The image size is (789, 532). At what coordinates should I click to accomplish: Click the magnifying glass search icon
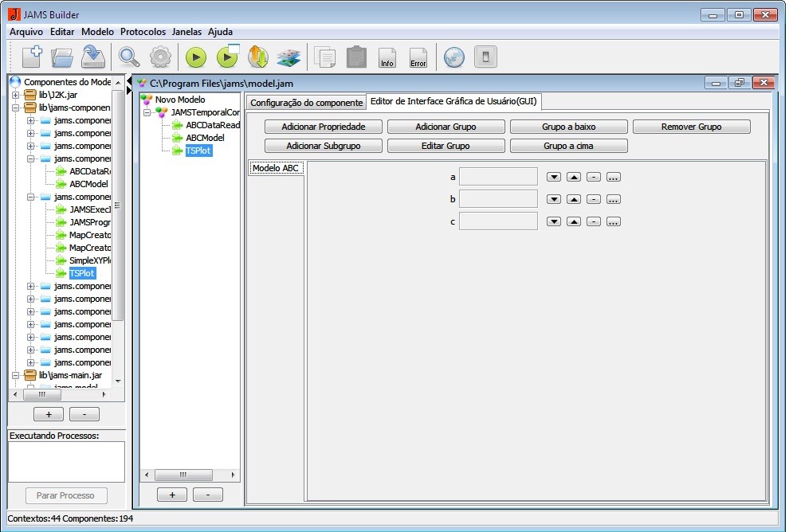click(129, 57)
